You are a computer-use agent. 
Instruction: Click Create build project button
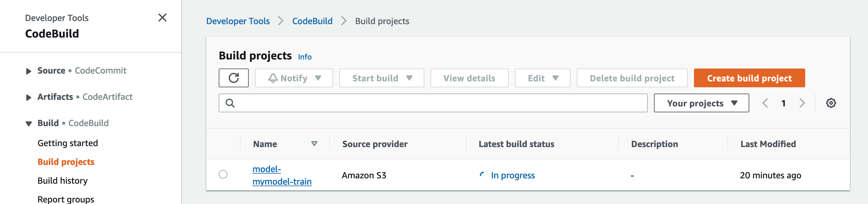point(749,78)
